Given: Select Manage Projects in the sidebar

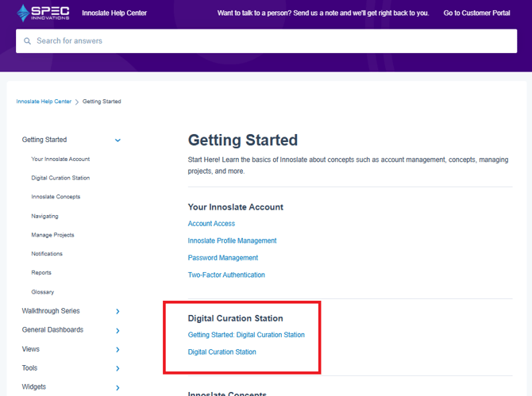Looking at the screenshot, I should (x=52, y=235).
